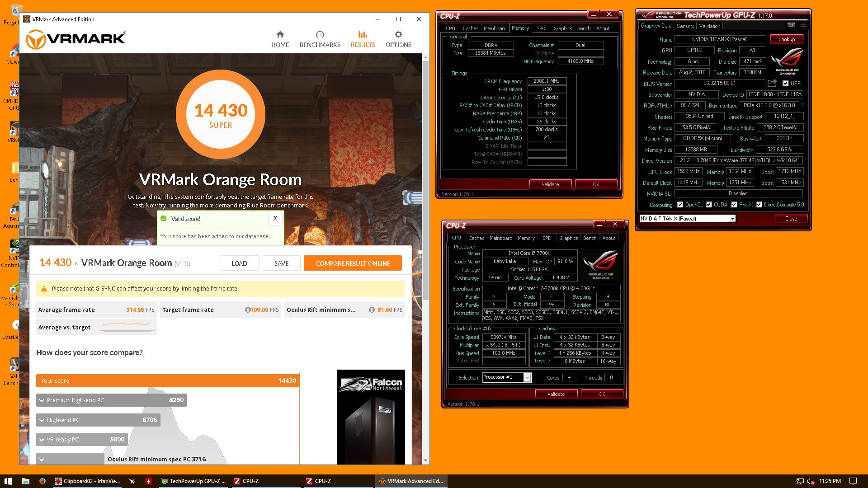Viewport: 868px width, 488px height.
Task: Switch to VRMark Advanced Edition taskbar button
Action: click(x=411, y=481)
